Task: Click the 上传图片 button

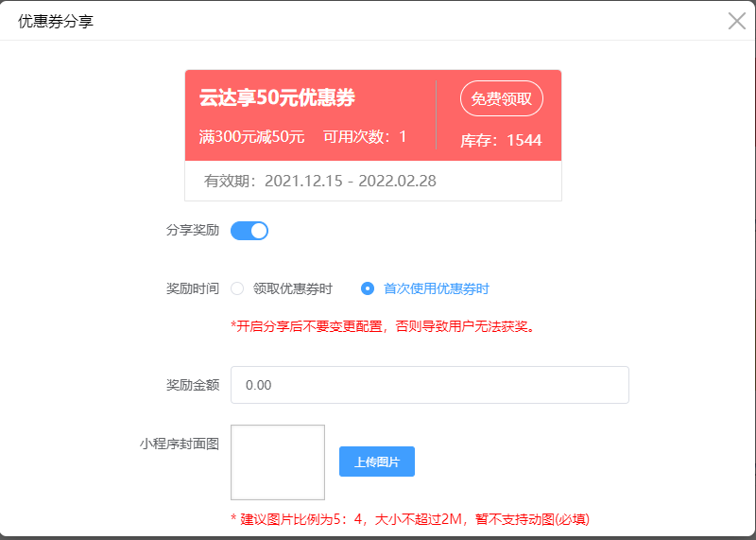Action: (x=376, y=462)
